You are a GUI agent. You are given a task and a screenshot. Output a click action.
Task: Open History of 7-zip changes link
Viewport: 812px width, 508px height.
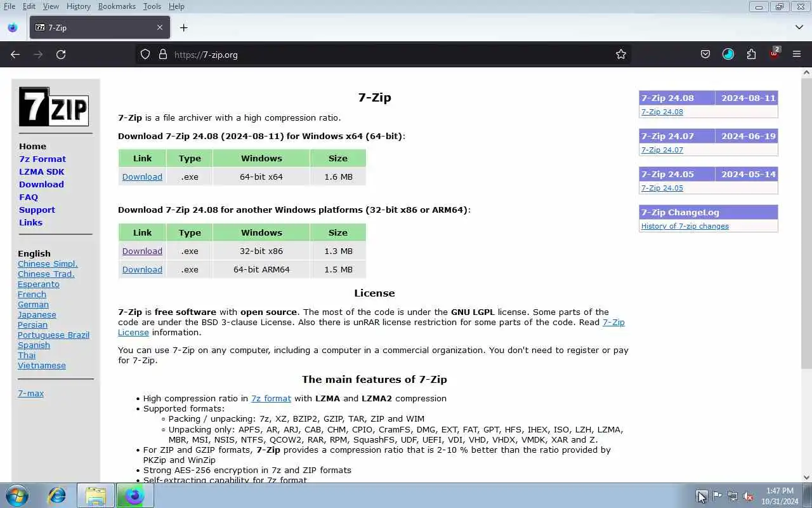[x=684, y=226]
